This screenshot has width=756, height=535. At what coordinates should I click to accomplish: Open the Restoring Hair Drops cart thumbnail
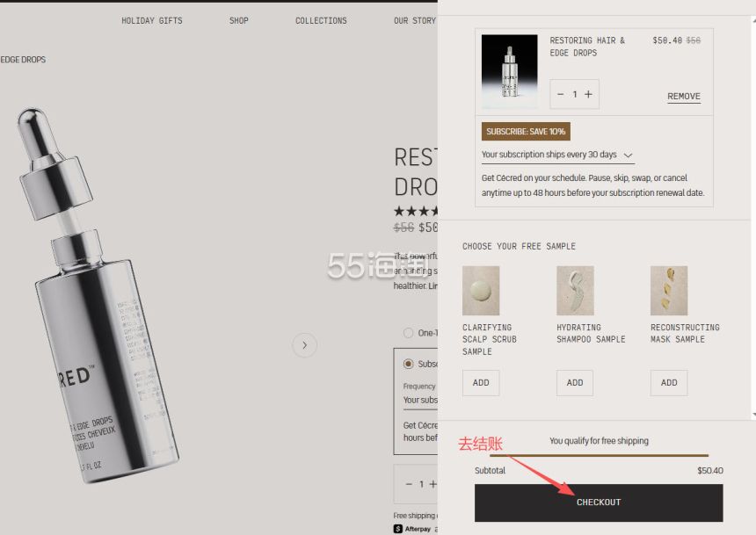(510, 71)
